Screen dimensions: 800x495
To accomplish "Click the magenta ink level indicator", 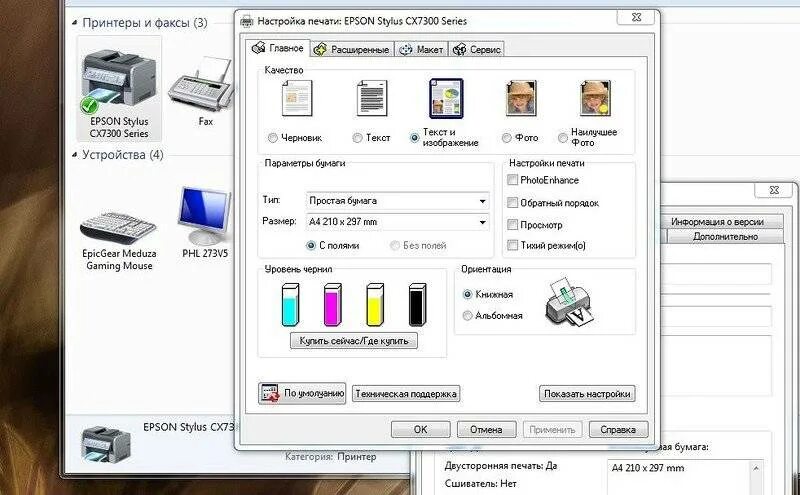I will 332,305.
